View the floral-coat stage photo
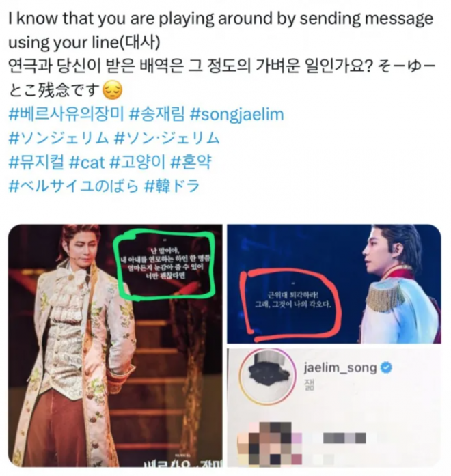 115,346
